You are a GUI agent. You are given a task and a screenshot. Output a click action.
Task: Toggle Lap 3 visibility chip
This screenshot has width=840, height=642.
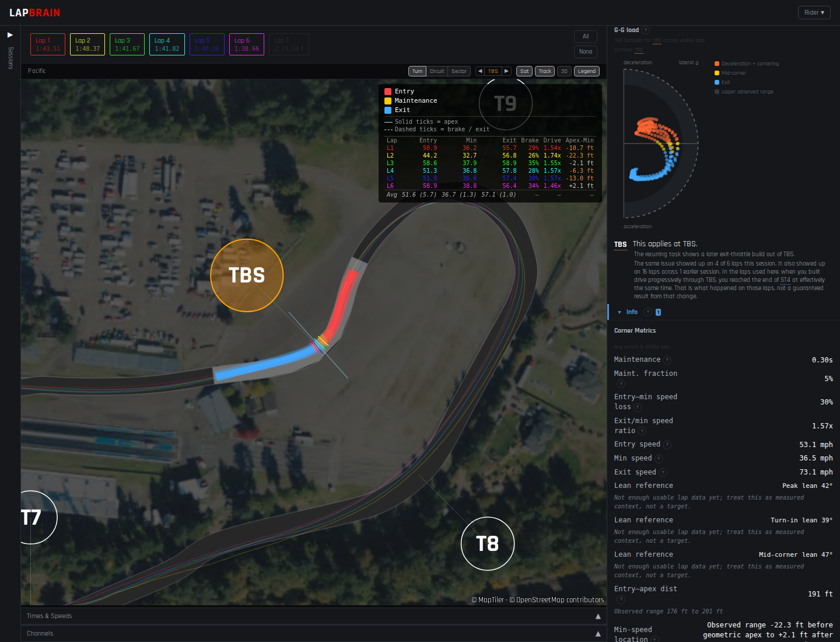click(x=127, y=44)
